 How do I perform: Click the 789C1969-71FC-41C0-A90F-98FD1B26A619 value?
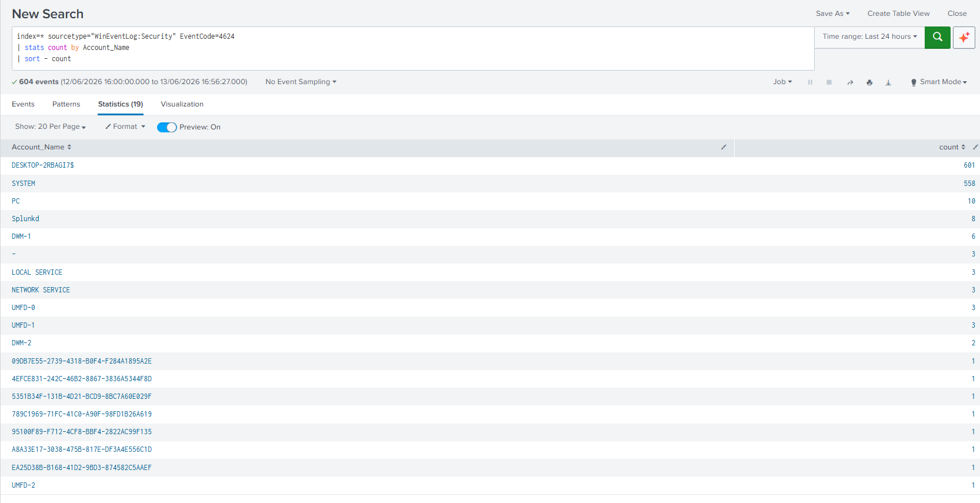pos(82,414)
